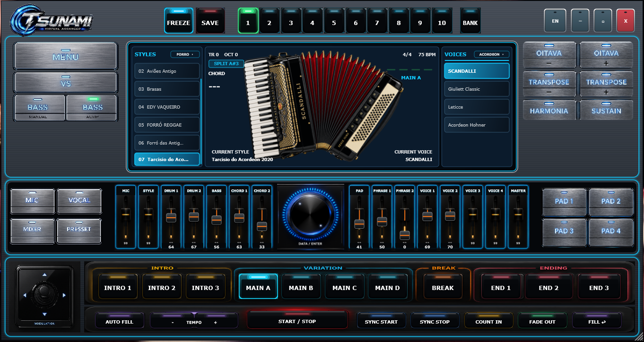Decrease tempo with the minus button
644x342 pixels.
click(173, 322)
